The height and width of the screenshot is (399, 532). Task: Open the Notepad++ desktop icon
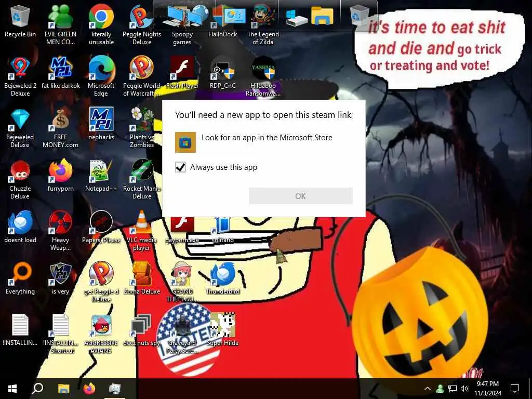(x=101, y=170)
